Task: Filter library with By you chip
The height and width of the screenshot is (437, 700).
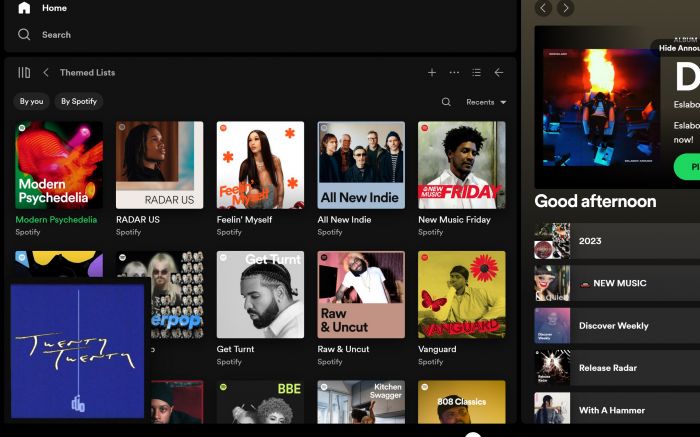Action: coord(31,101)
